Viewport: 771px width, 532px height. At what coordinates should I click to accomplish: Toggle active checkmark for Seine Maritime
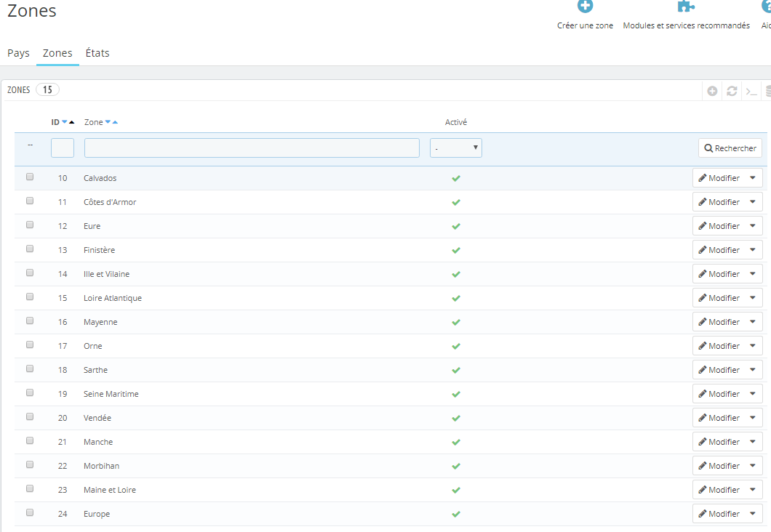tap(456, 394)
